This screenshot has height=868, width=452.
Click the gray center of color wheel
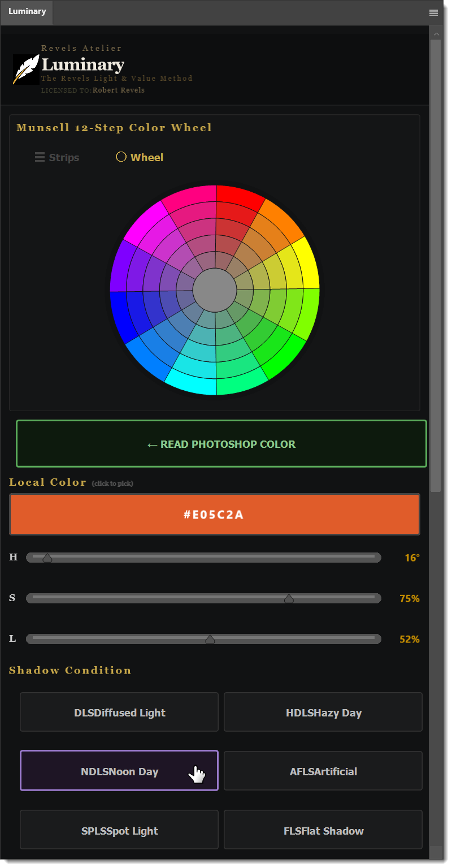(x=215, y=290)
